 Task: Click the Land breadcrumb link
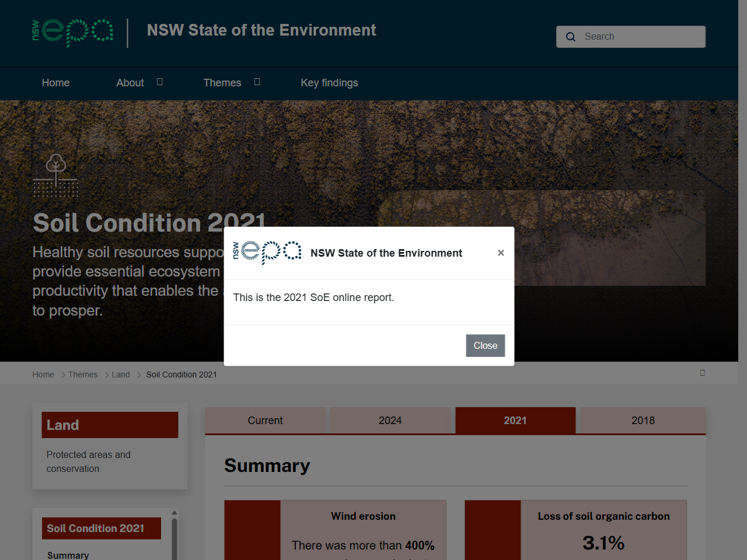[121, 374]
